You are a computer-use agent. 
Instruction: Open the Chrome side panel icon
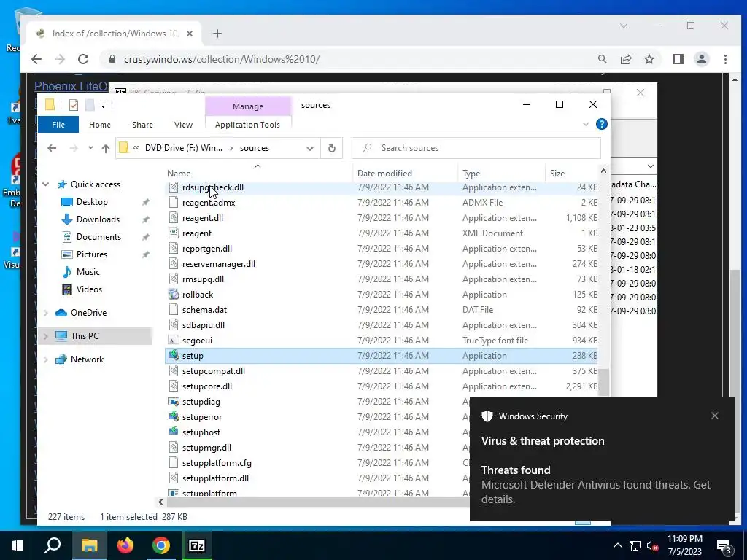[x=678, y=59]
